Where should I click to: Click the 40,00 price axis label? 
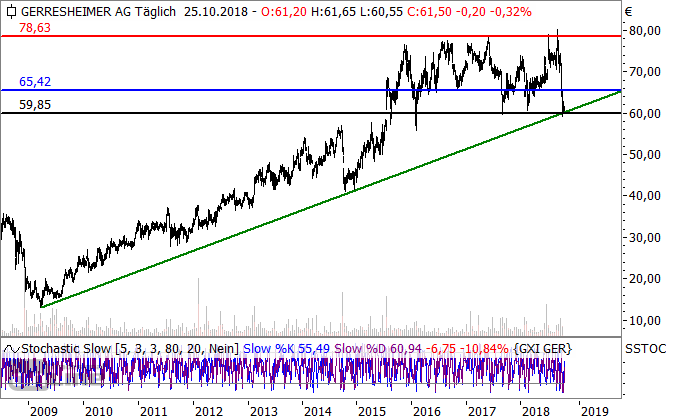645,196
